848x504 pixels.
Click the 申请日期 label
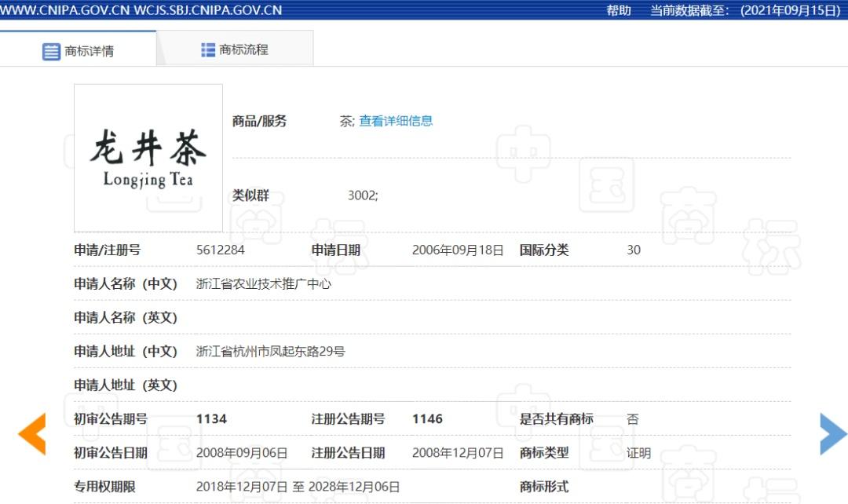(336, 250)
